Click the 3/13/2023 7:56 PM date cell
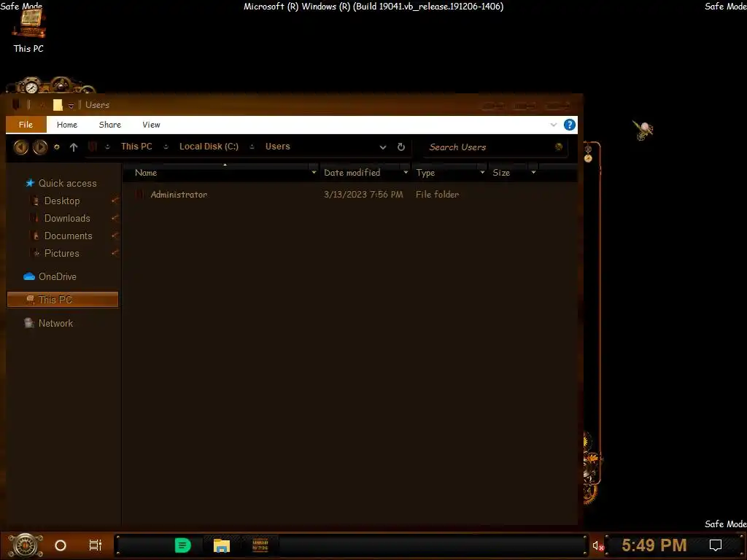The height and width of the screenshot is (560, 747). 363,194
